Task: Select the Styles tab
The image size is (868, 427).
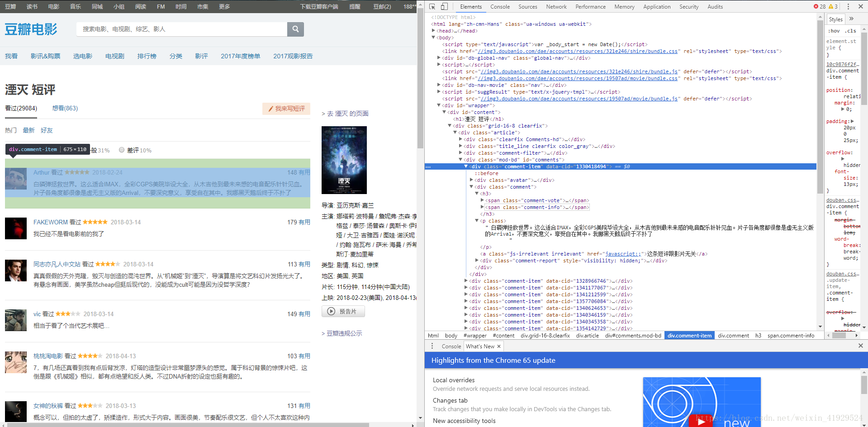Action: (x=835, y=19)
